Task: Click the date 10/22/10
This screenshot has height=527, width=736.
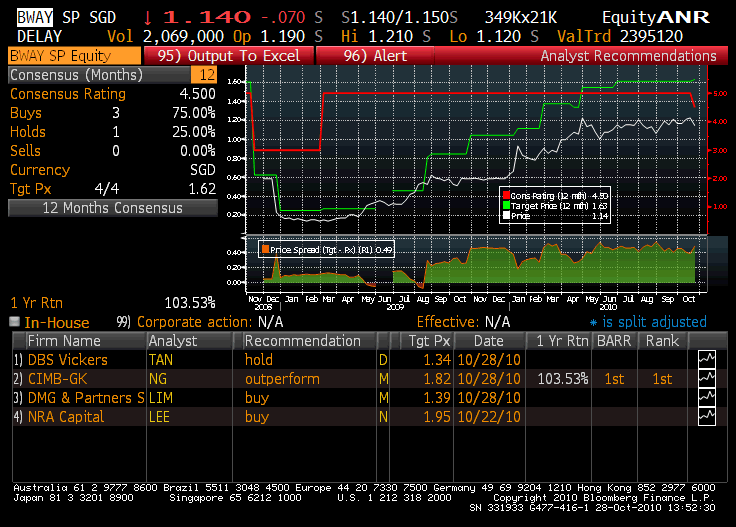Action: (489, 417)
